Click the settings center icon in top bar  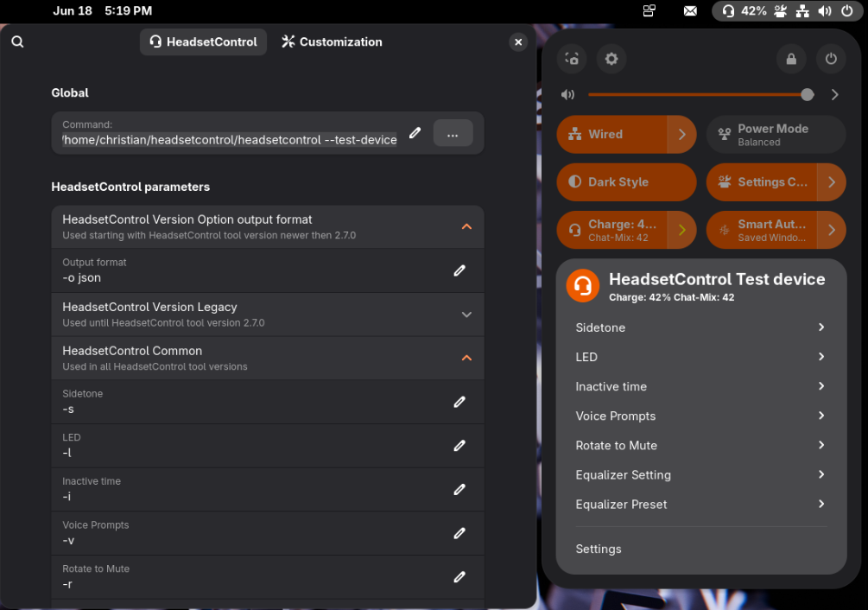[781, 11]
